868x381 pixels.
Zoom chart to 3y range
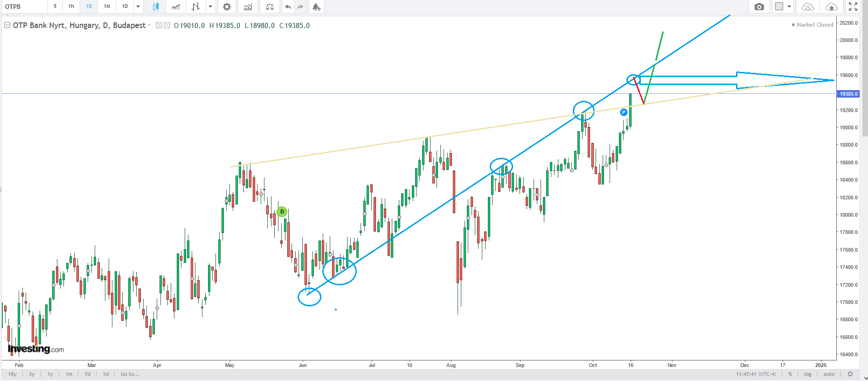(x=32, y=374)
